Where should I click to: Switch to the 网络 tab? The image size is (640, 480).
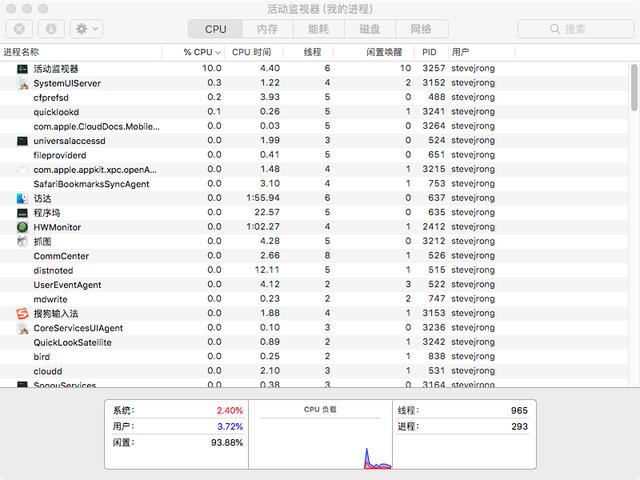[421, 29]
